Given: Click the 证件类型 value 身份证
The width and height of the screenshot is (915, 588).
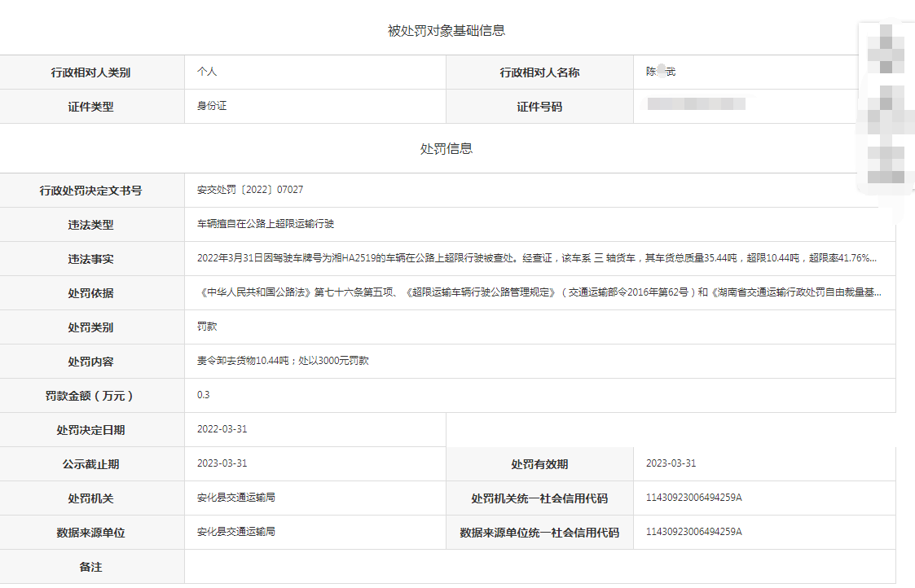Looking at the screenshot, I should point(212,106).
